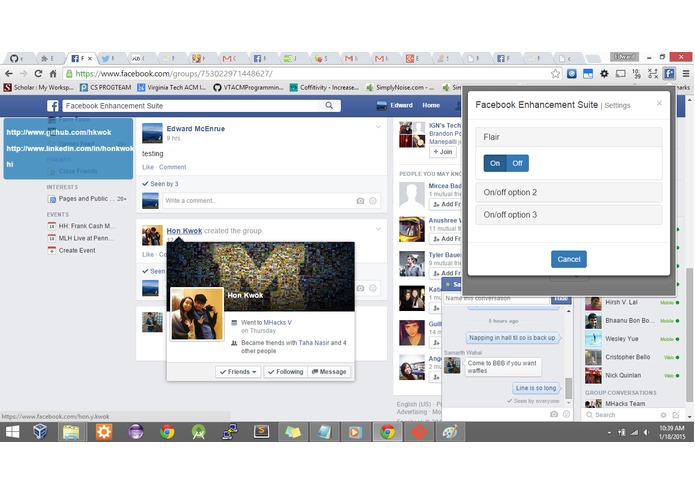This screenshot has height=494, width=695.
Task: Open the github.com/hkwok flair link
Action: (x=59, y=132)
